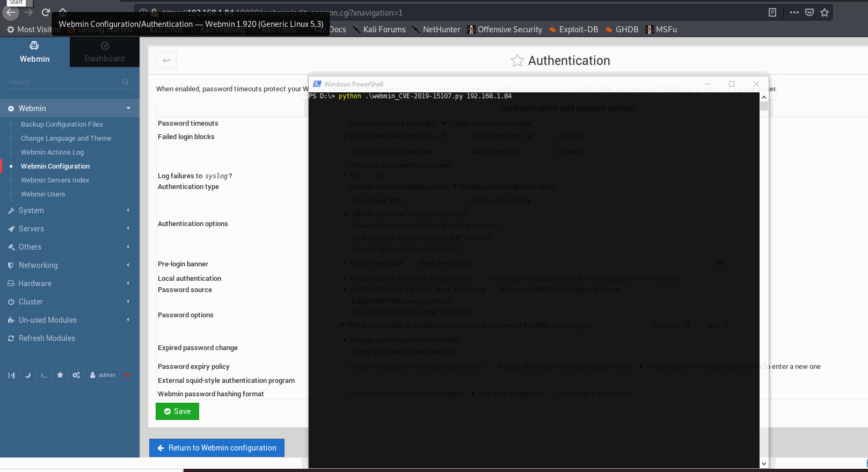868x472 pixels.
Task: Open the admin user account button
Action: pyautogui.click(x=103, y=375)
